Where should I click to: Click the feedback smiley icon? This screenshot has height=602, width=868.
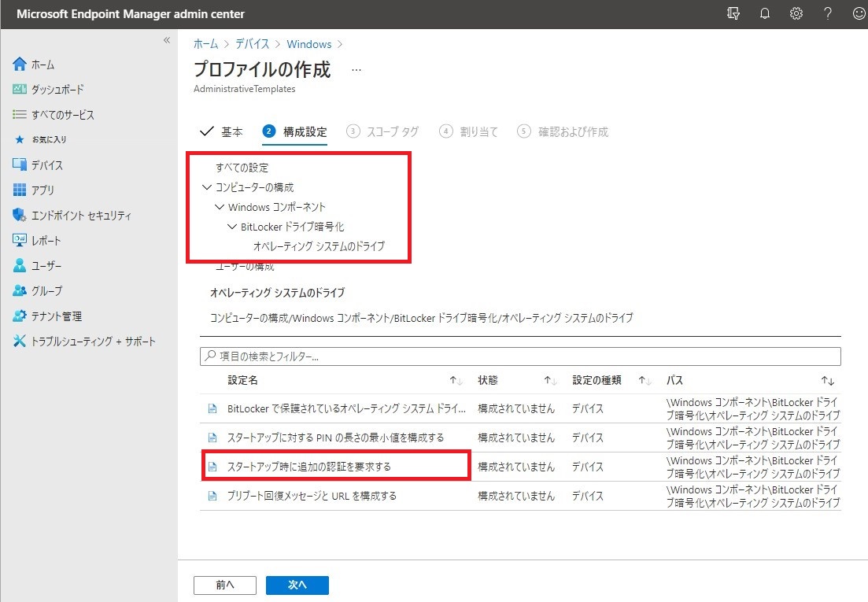[859, 14]
